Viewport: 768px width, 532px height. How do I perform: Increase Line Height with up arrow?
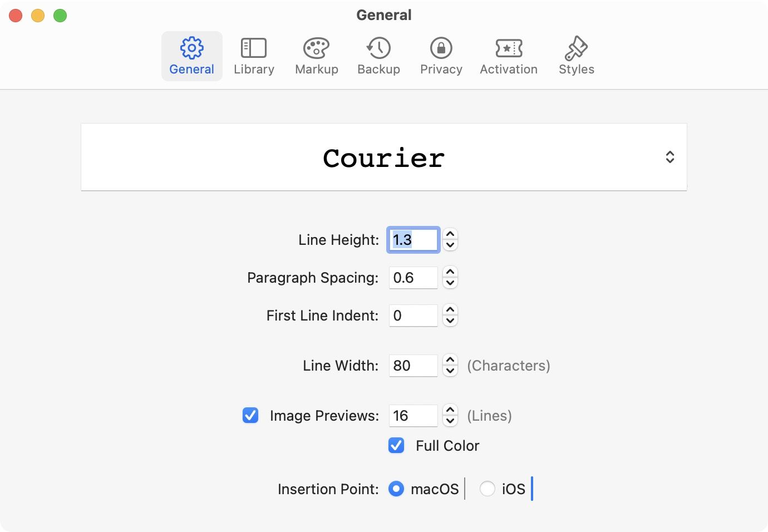coord(450,235)
